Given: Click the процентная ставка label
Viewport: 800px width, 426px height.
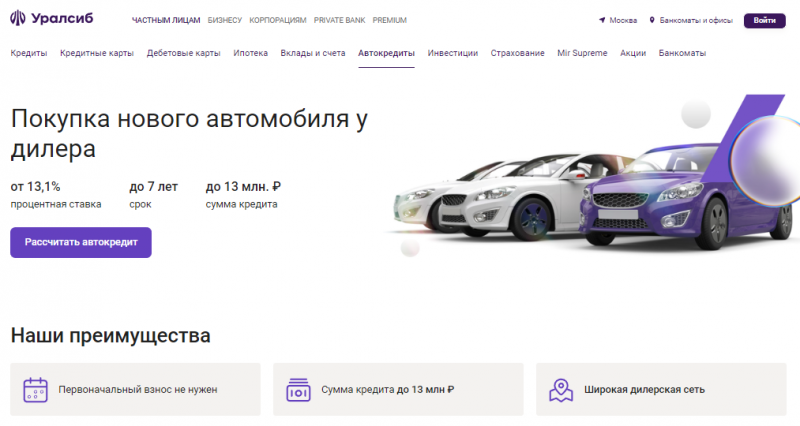Looking at the screenshot, I should (56, 205).
